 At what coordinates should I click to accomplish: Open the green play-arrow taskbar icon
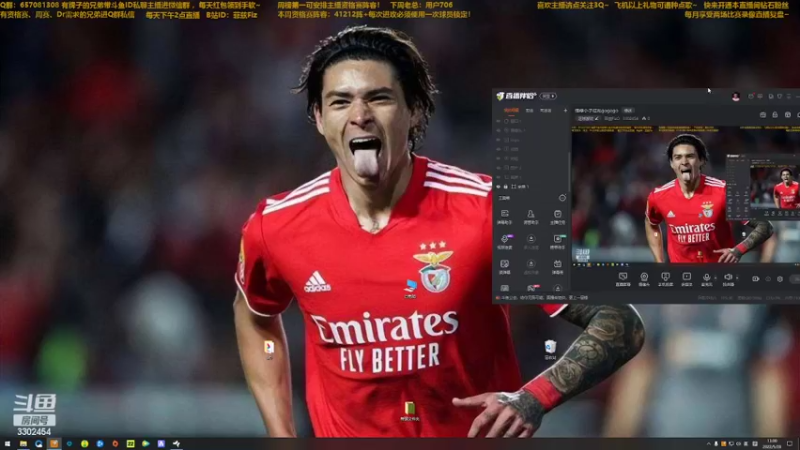(x=146, y=444)
